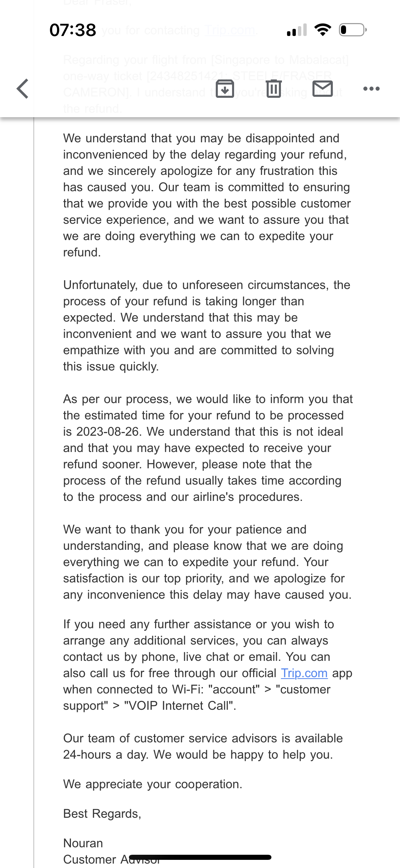Tap the battery indicator in status bar
400x868 pixels.
(353, 30)
